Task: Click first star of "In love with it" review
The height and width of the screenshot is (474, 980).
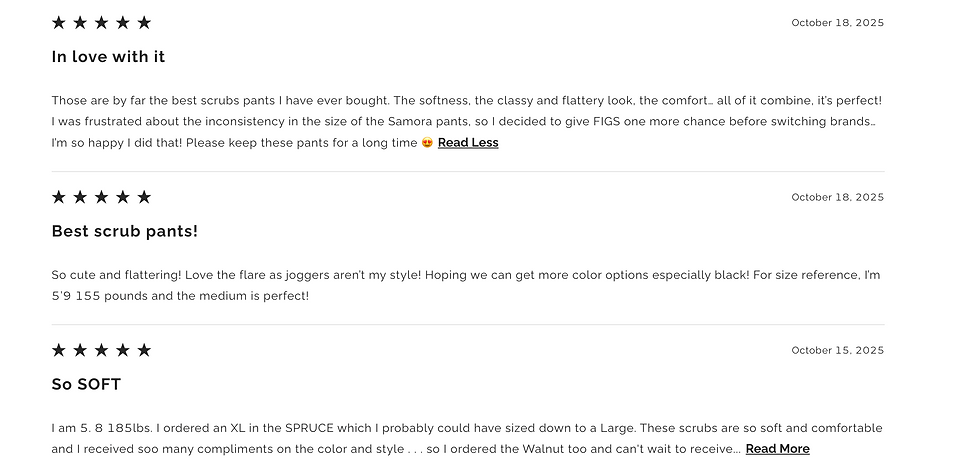Action: [59, 22]
